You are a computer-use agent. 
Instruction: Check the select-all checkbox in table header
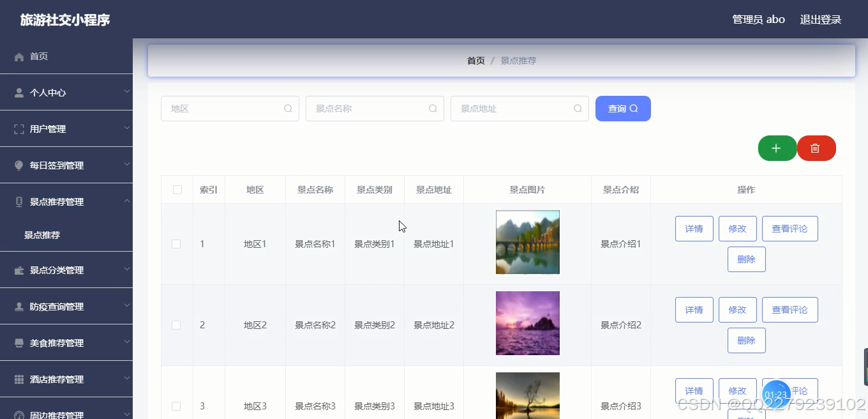pyautogui.click(x=177, y=189)
